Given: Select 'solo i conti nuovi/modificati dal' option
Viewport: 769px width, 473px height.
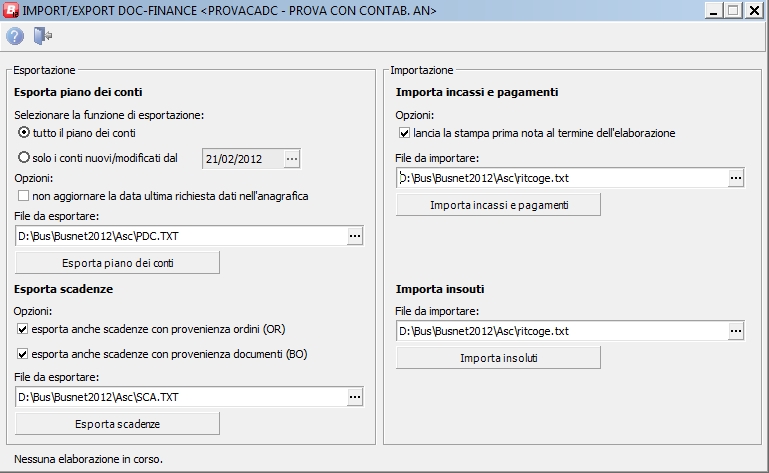Looking at the screenshot, I should (x=24, y=157).
